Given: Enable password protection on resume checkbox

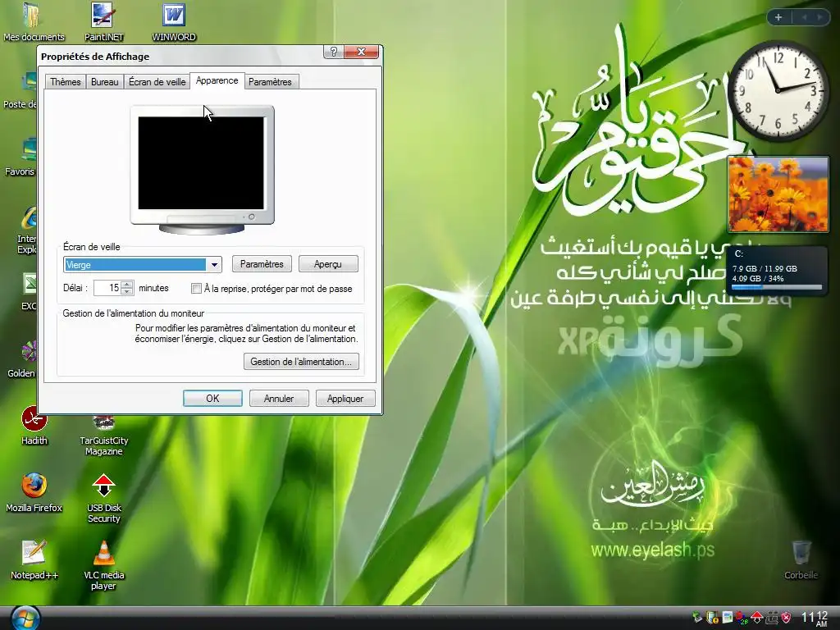Looking at the screenshot, I should (x=196, y=289).
